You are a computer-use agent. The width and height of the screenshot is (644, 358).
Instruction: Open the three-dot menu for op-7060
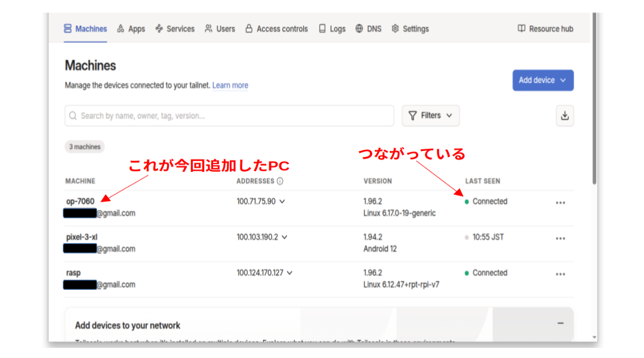(560, 203)
